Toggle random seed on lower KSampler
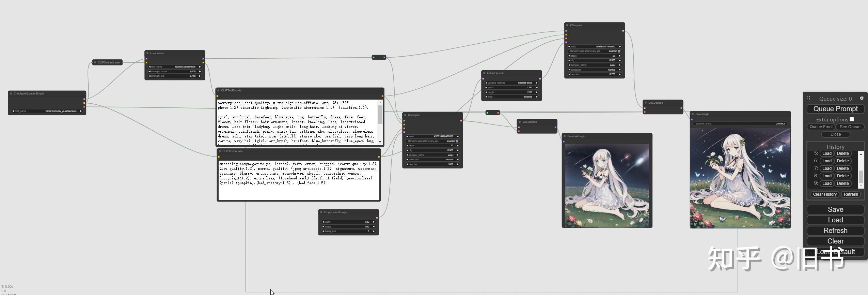 [432, 141]
